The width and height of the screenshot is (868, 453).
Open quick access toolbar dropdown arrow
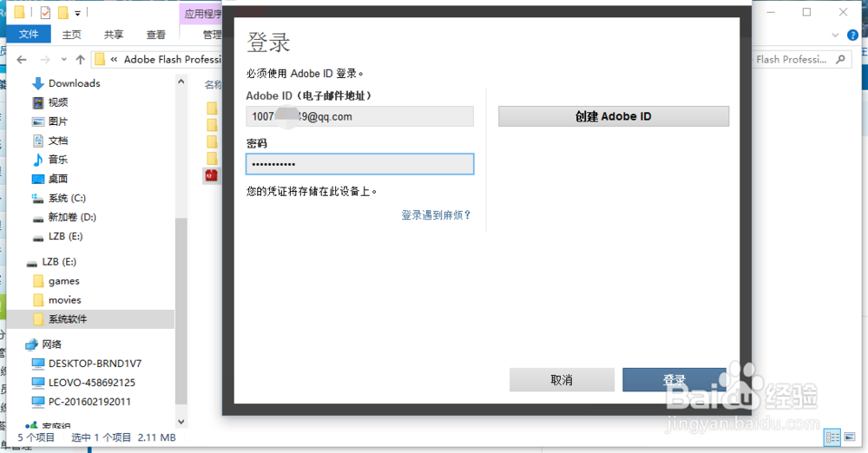(77, 13)
